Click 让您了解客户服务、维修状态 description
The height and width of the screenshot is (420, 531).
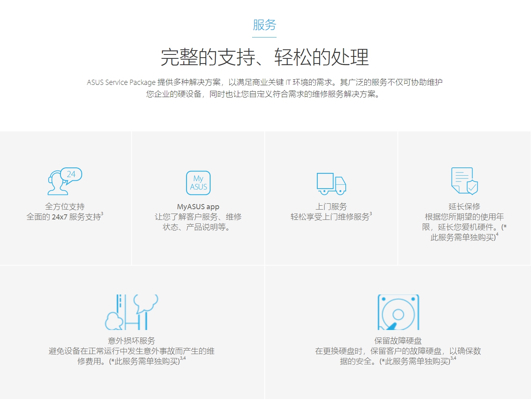click(198, 222)
